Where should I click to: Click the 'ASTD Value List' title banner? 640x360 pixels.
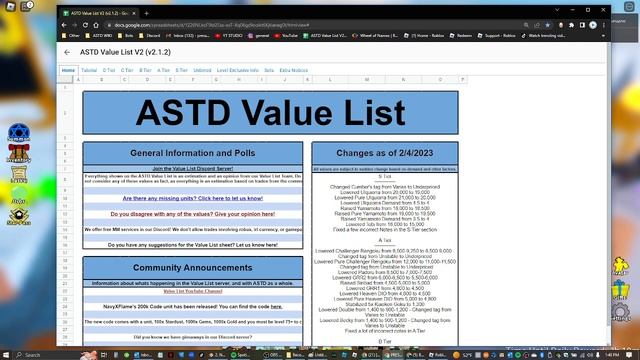[x=270, y=113]
